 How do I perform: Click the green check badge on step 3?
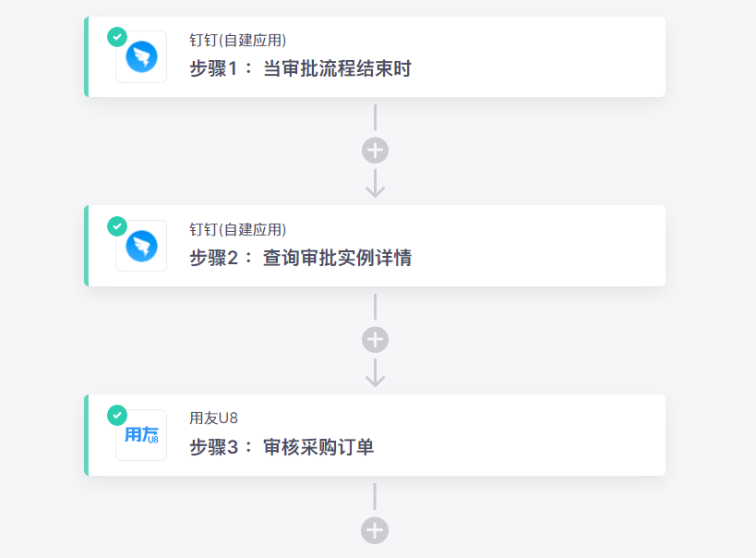click(x=117, y=415)
